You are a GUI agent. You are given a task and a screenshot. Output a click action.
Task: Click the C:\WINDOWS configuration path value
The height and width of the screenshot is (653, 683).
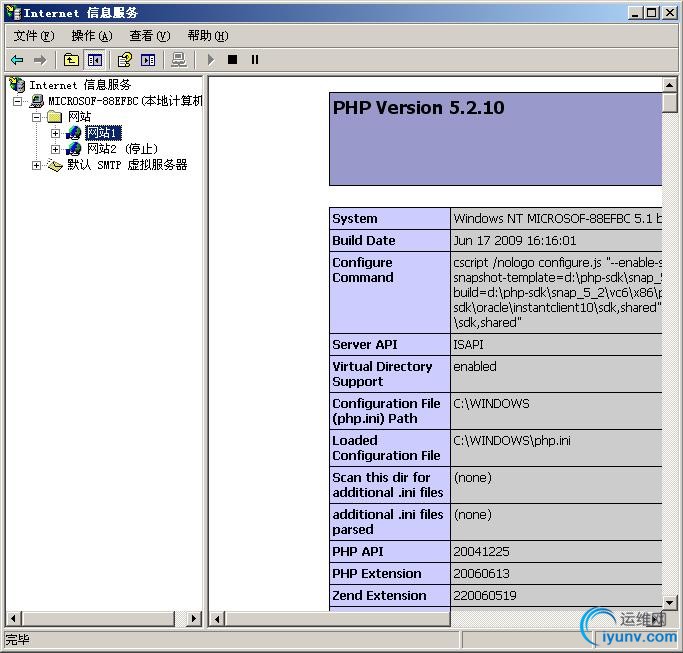click(x=491, y=403)
